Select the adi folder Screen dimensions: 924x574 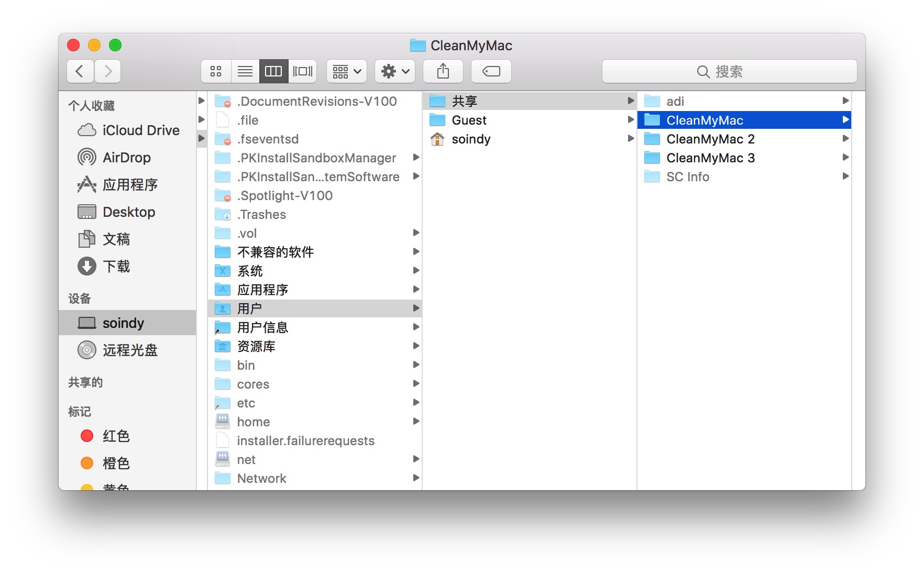coord(744,101)
